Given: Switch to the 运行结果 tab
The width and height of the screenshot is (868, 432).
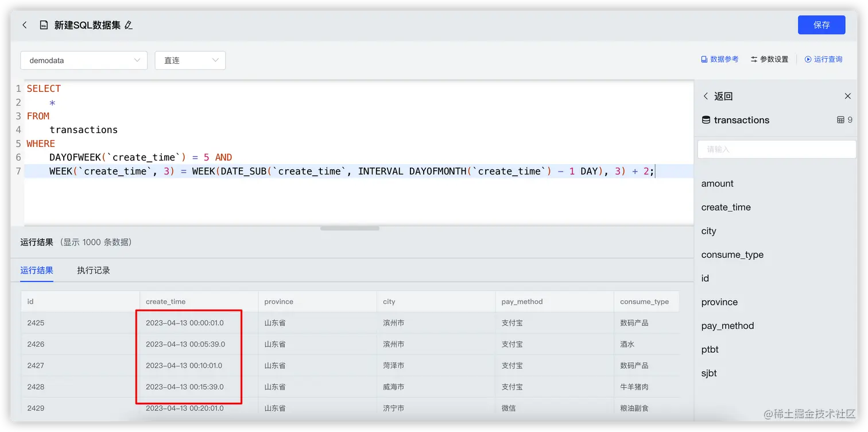Looking at the screenshot, I should point(37,270).
